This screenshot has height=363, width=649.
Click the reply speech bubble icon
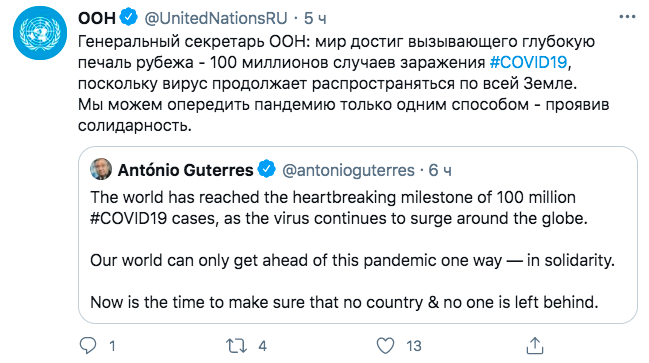click(x=88, y=346)
